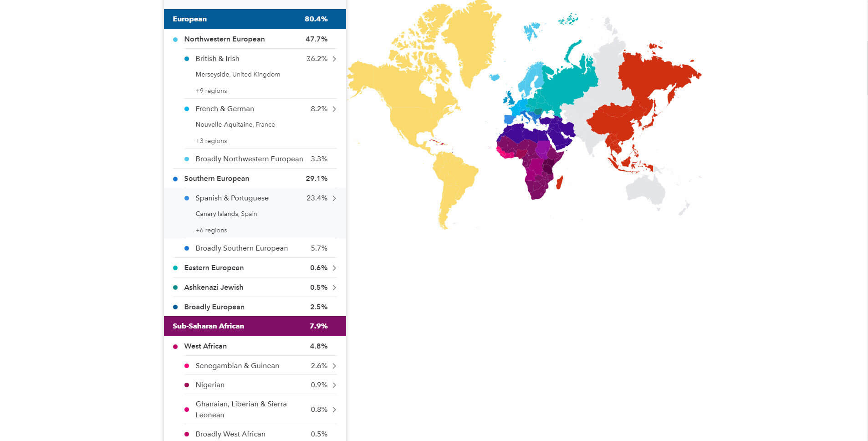This screenshot has height=441, width=868.
Task: Click the Northwestern European color dot
Action: click(175, 40)
